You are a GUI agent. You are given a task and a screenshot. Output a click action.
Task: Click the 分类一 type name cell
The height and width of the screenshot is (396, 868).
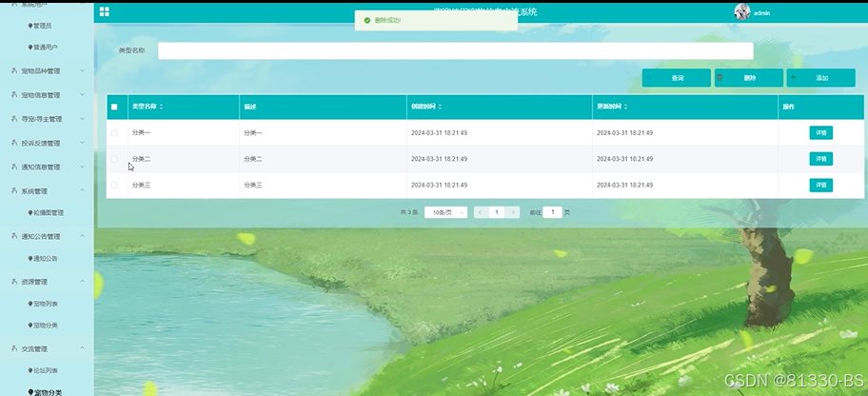click(141, 133)
